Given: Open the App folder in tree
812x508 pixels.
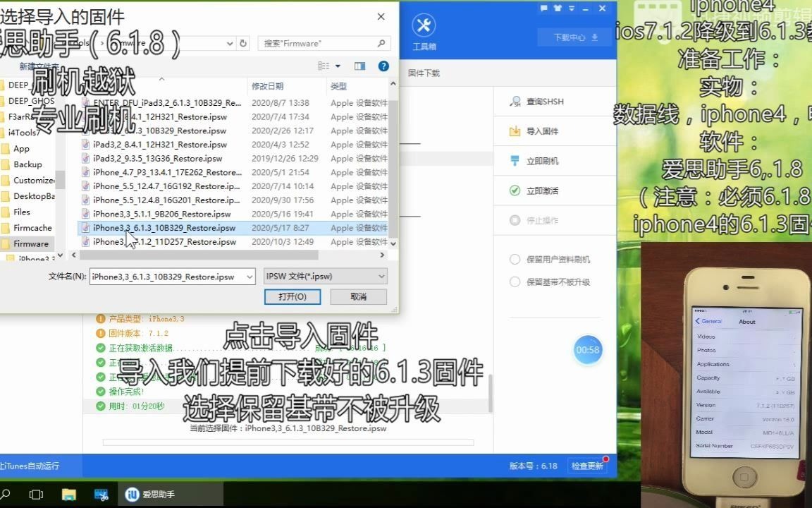Looking at the screenshot, I should click(21, 149).
